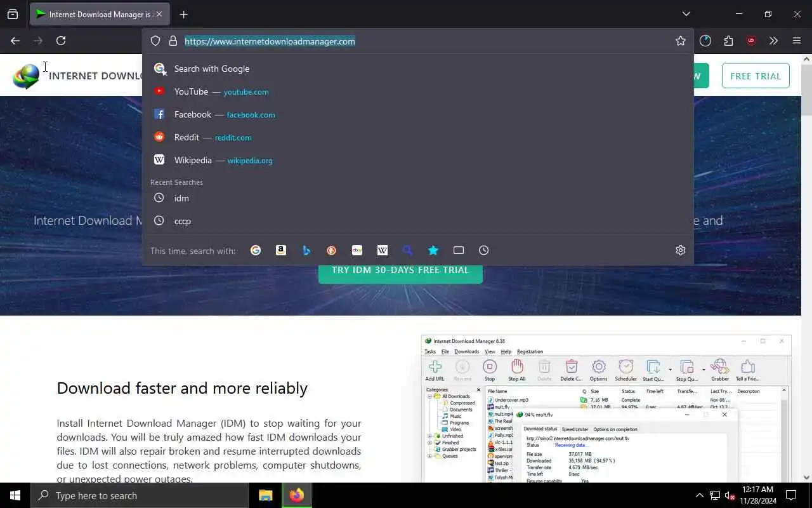Reload the current page
The width and height of the screenshot is (812, 508).
coord(61,41)
